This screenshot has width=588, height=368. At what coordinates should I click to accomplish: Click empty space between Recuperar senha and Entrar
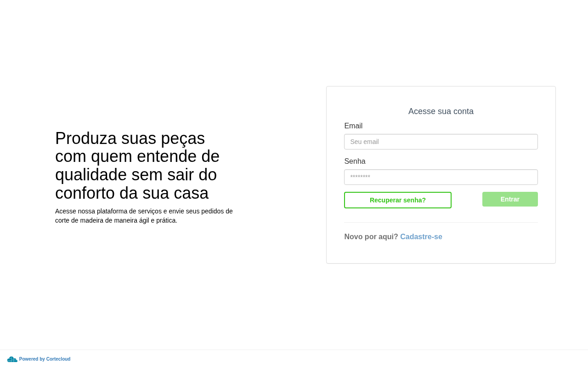pos(467,200)
